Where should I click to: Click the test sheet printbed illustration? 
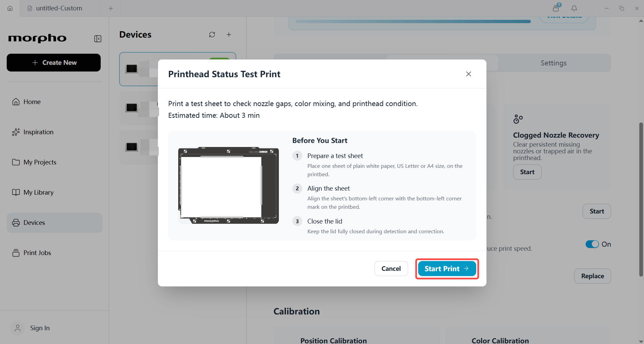(229, 185)
